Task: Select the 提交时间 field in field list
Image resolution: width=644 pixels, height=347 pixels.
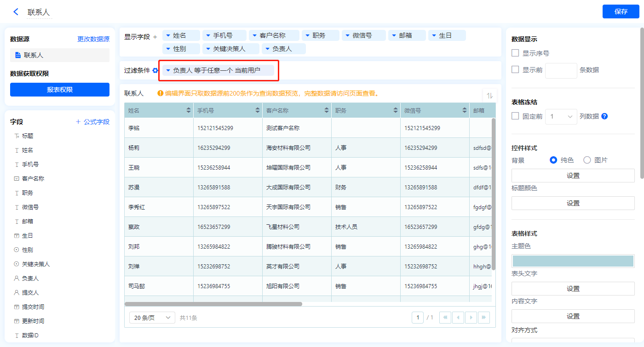Action: click(33, 307)
